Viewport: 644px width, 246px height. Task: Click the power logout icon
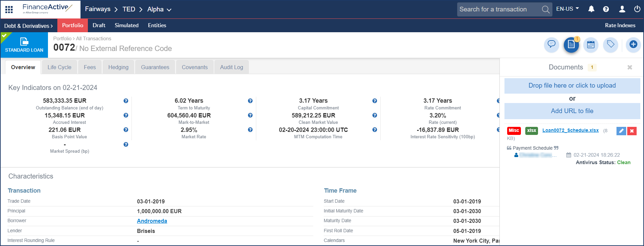coord(637,9)
